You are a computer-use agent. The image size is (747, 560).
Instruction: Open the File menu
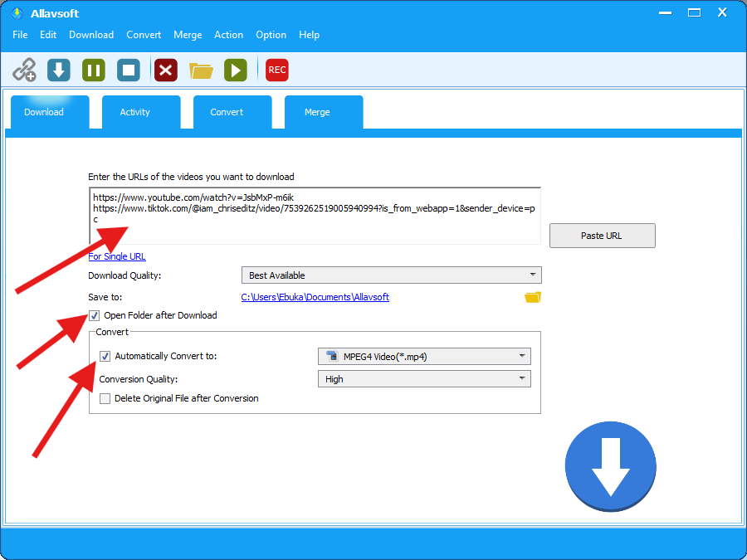(x=20, y=35)
